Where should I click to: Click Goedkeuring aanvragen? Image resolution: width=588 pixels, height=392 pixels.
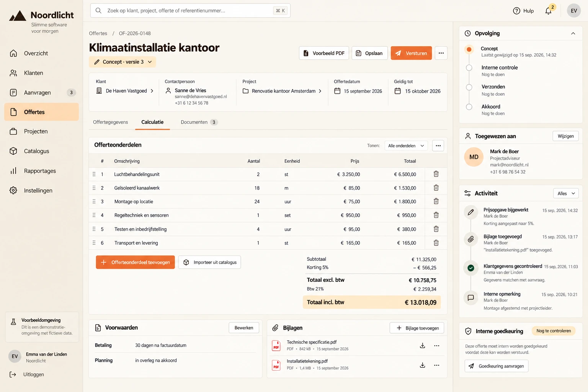click(497, 366)
